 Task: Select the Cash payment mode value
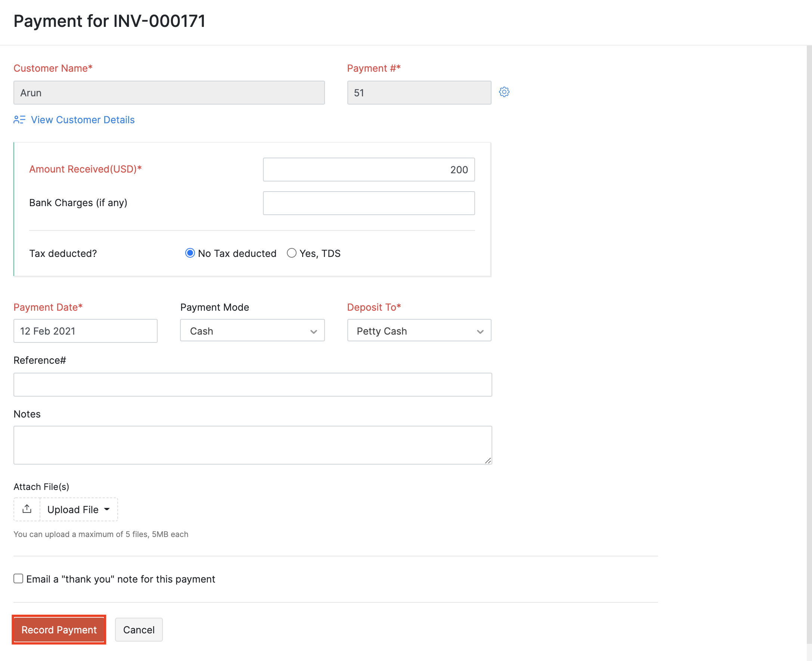[244, 330]
